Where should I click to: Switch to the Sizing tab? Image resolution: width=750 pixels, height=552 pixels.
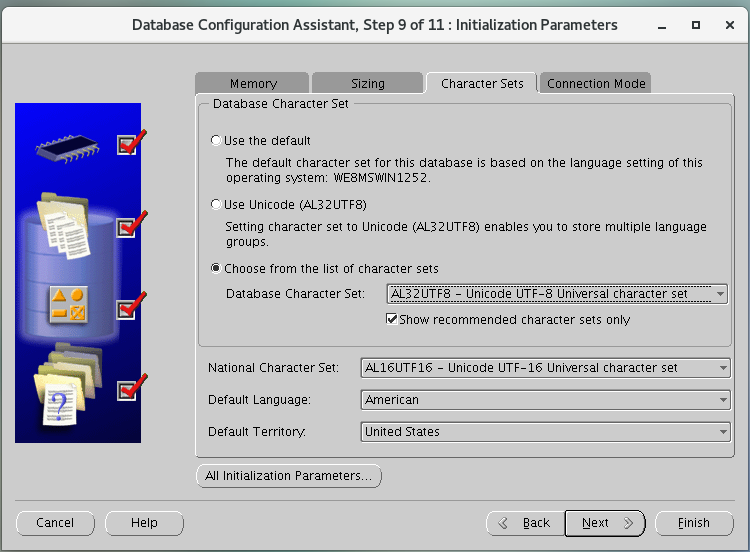pyautogui.click(x=367, y=83)
